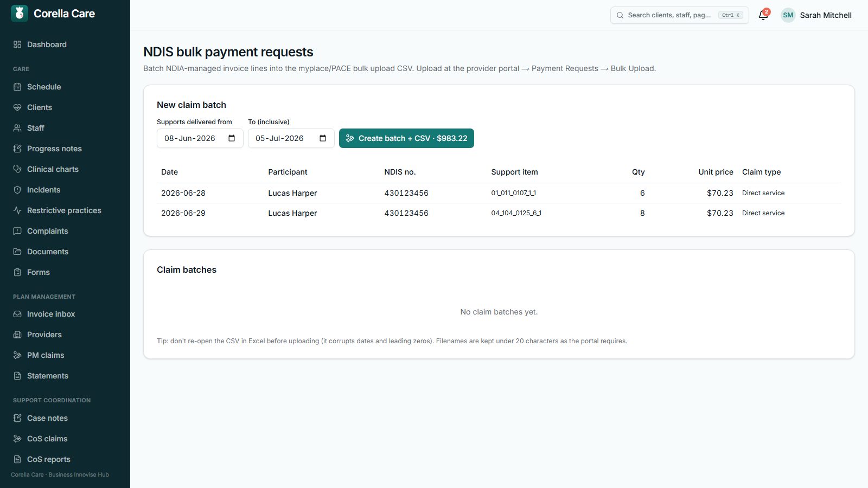The height and width of the screenshot is (488, 868).
Task: Open Statements label
Action: pos(47,376)
